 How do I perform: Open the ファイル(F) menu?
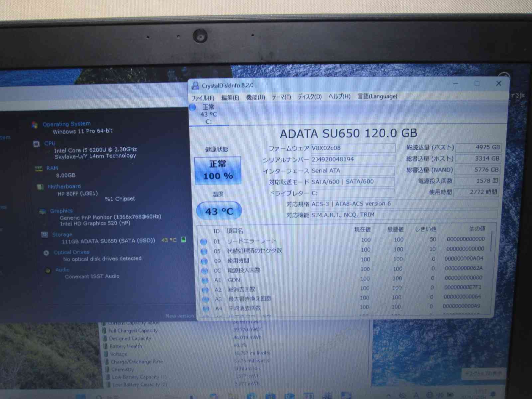coord(202,98)
